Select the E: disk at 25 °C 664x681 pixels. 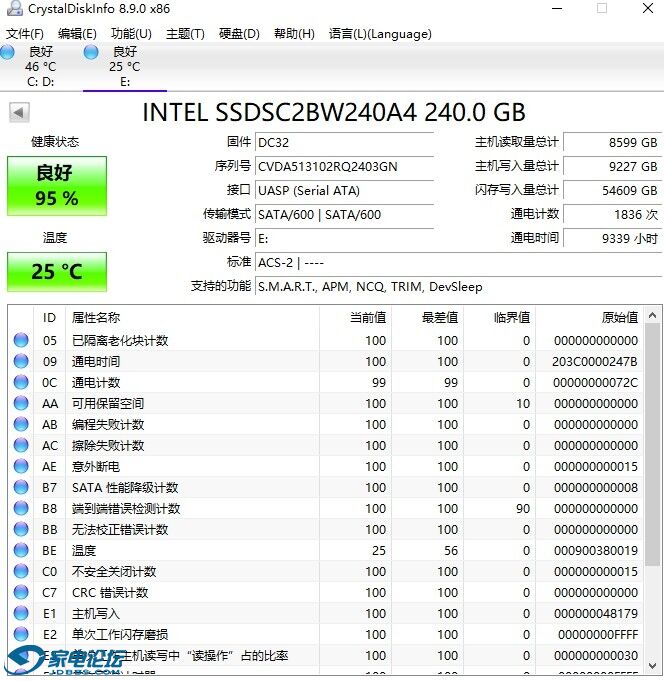[x=125, y=66]
